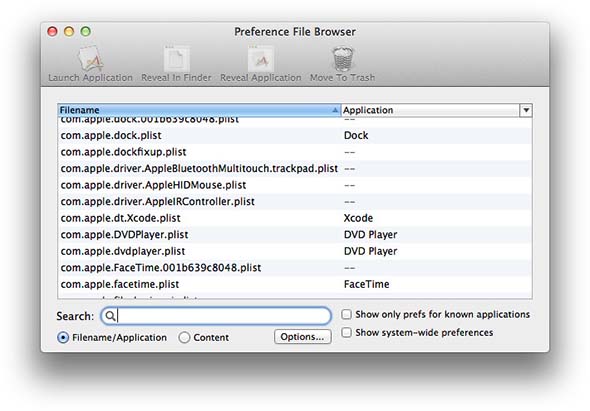Open the column dropdown arrow beside Application
This screenshot has width=590, height=411.
[526, 110]
